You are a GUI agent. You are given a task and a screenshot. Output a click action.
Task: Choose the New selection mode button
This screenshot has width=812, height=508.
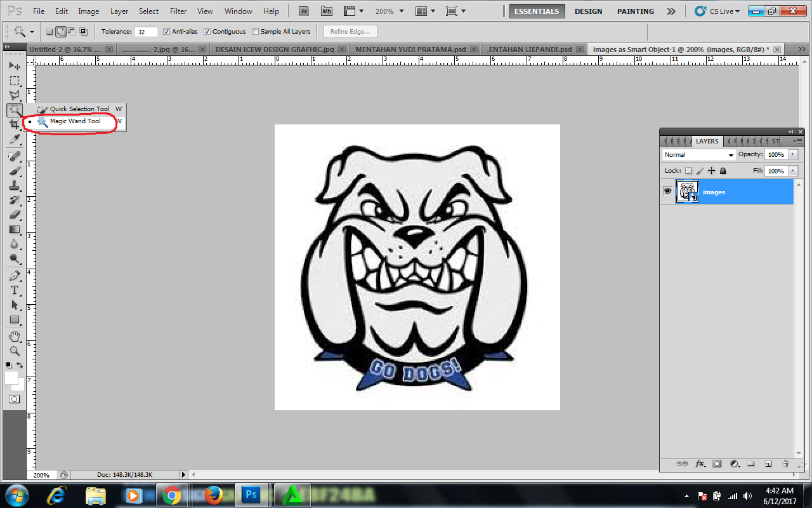point(50,32)
